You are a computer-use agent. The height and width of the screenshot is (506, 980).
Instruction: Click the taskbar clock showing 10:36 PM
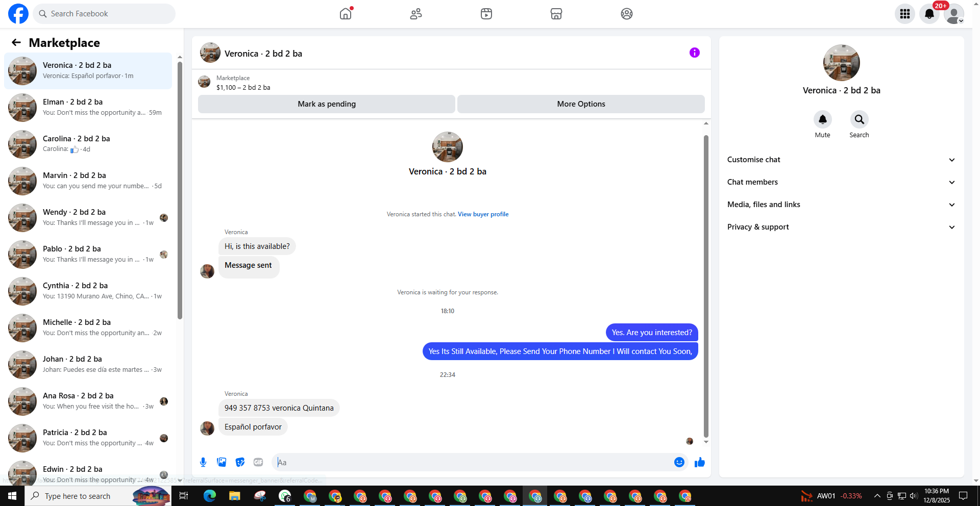(937, 496)
